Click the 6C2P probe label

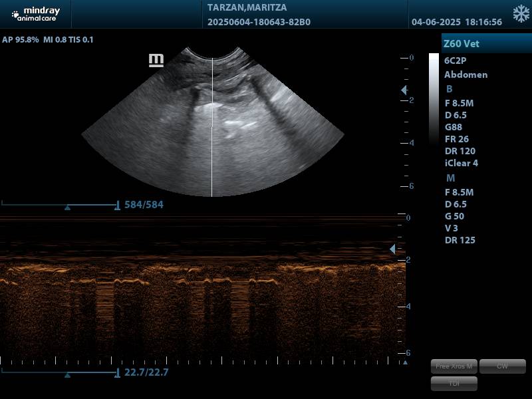coord(456,60)
